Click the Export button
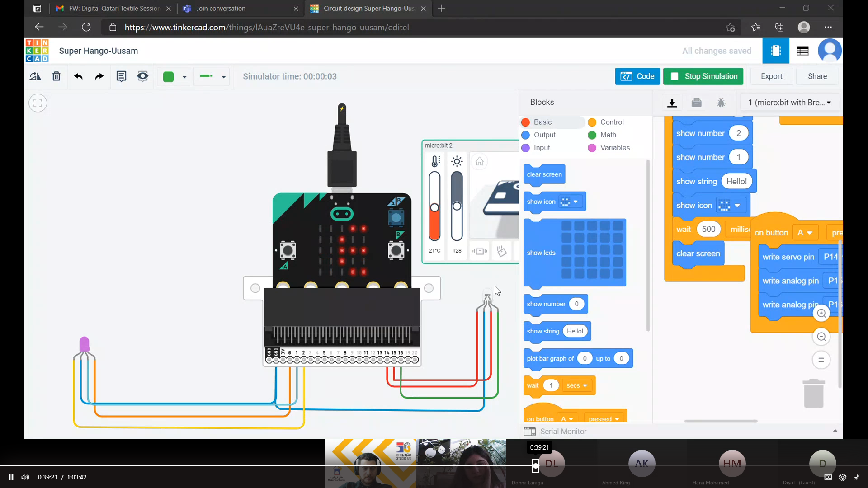 tap(771, 76)
